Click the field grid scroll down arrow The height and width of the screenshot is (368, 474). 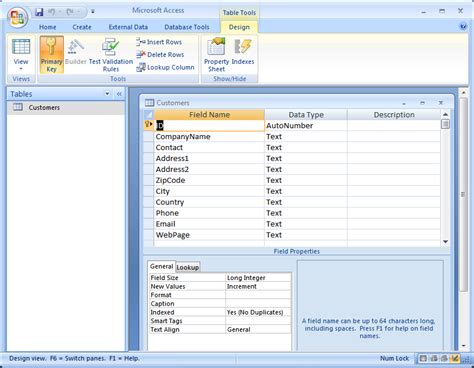[445, 242]
